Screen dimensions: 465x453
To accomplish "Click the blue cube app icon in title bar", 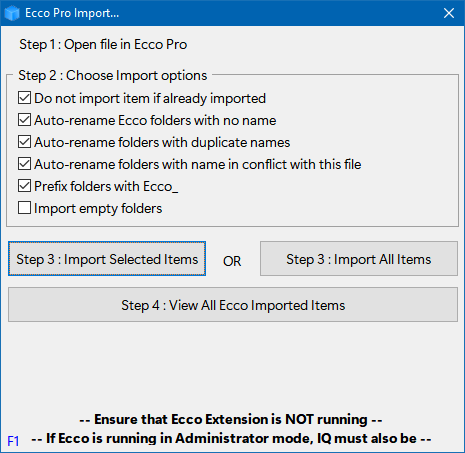I will tap(12, 13).
